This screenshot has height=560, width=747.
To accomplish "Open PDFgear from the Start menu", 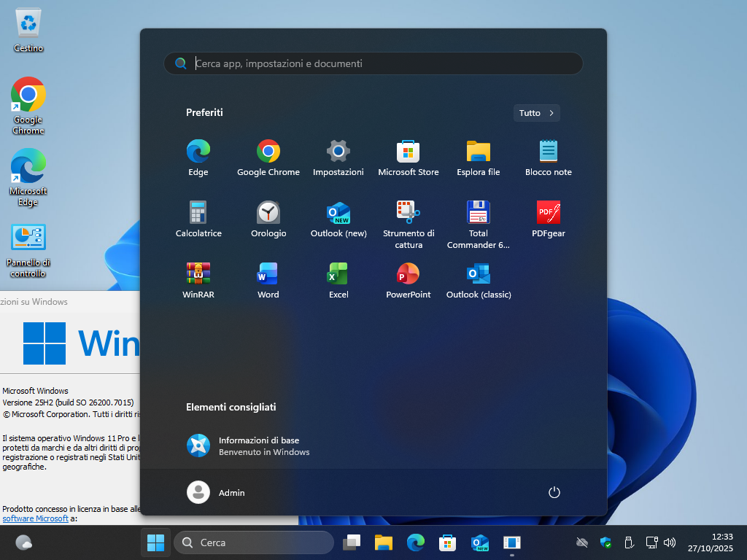I will [x=549, y=219].
